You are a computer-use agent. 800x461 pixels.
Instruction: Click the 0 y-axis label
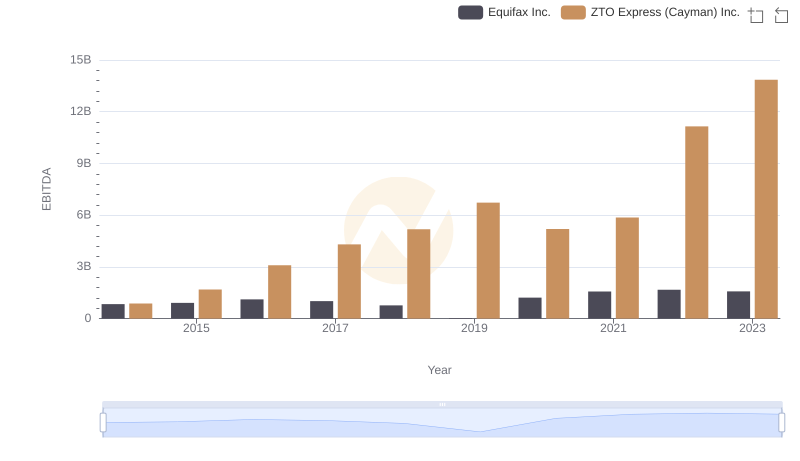(x=88, y=318)
